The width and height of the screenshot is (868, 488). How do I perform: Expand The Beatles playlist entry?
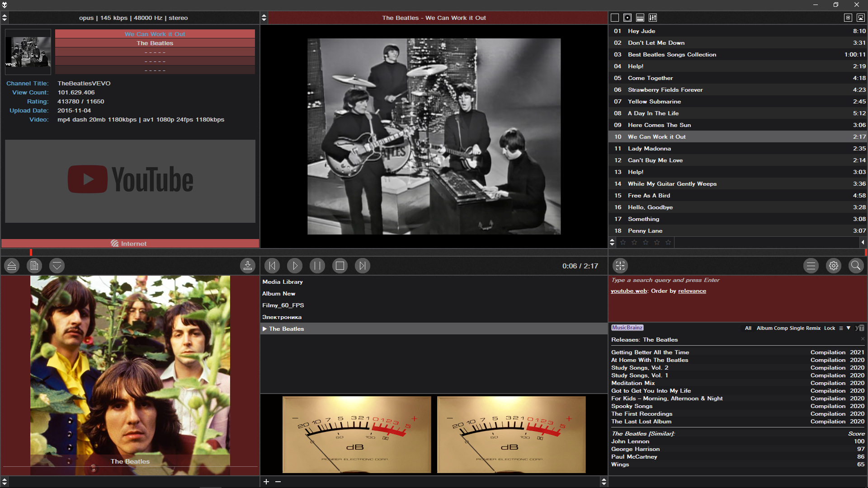click(x=264, y=329)
